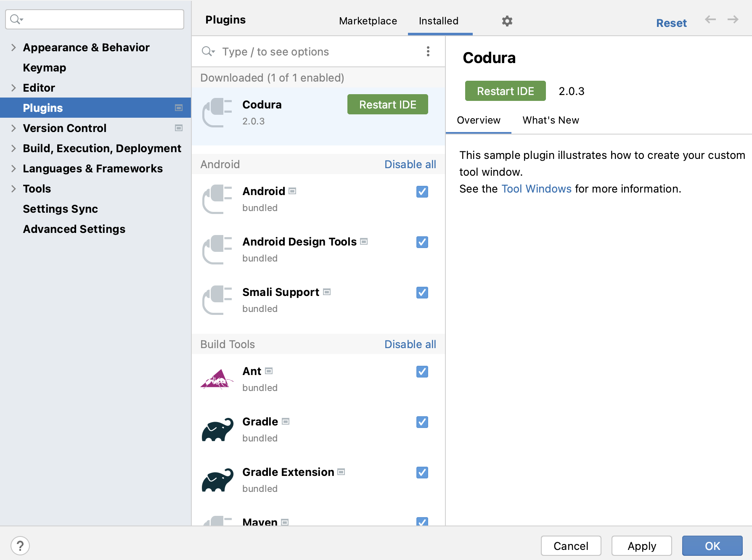
Task: Click the back navigation arrow
Action: [710, 19]
